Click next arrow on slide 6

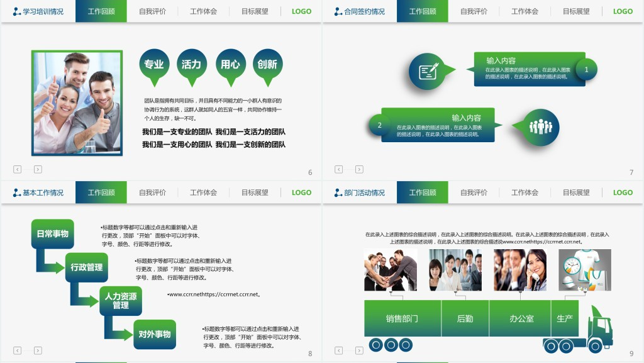(38, 169)
